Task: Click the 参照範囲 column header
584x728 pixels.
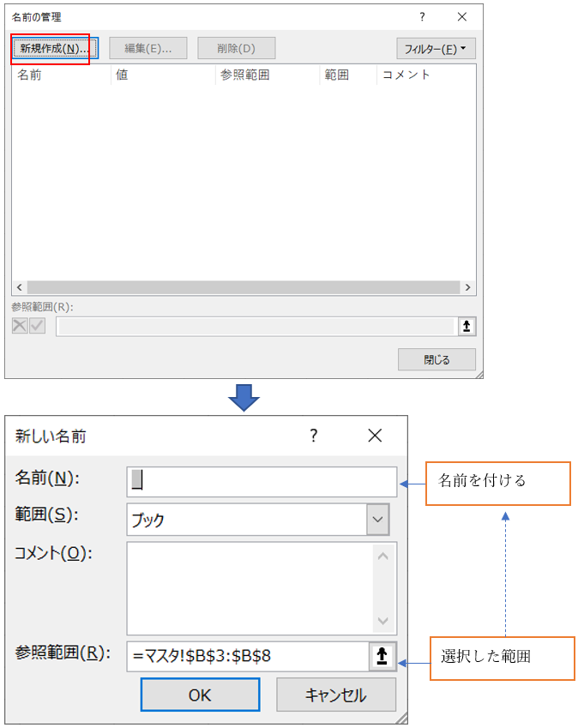Action: pos(266,75)
